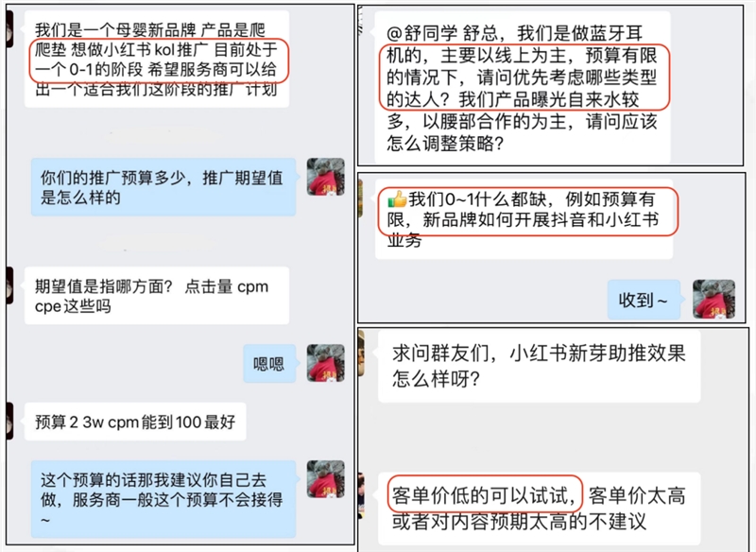The image size is (756, 552).
Task: Click the '期望值是指哪方面' message bubble
Action: [x=157, y=296]
